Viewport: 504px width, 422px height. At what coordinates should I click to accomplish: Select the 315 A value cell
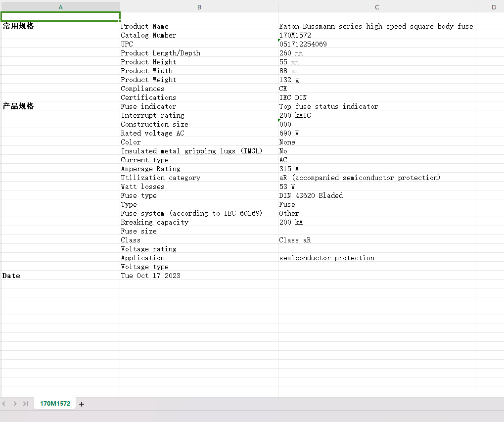click(377, 168)
